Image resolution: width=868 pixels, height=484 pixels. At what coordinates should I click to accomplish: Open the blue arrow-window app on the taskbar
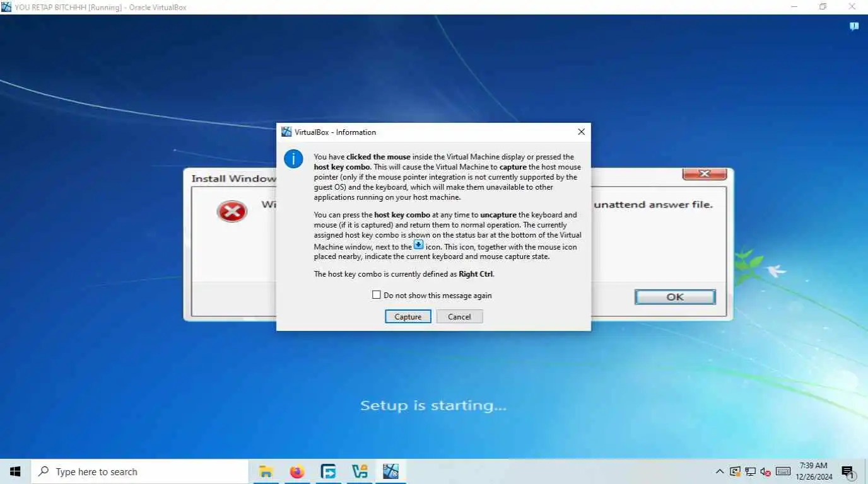point(328,471)
